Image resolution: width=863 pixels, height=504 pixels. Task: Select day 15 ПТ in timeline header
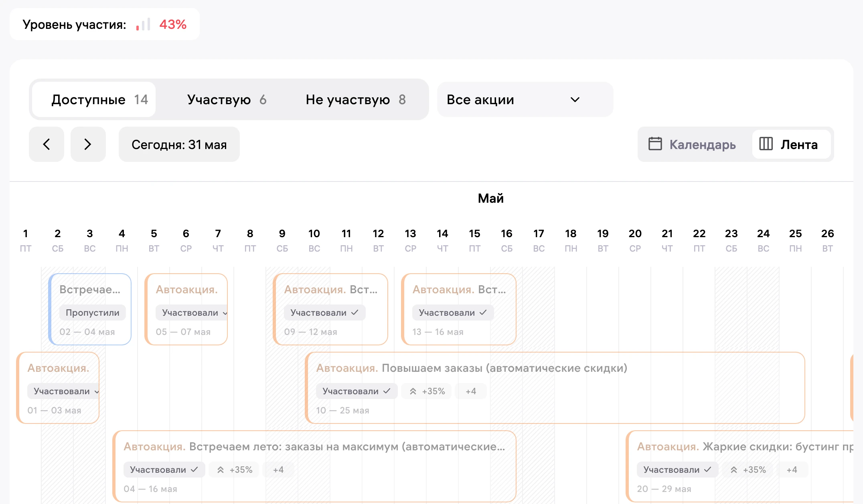pos(474,240)
